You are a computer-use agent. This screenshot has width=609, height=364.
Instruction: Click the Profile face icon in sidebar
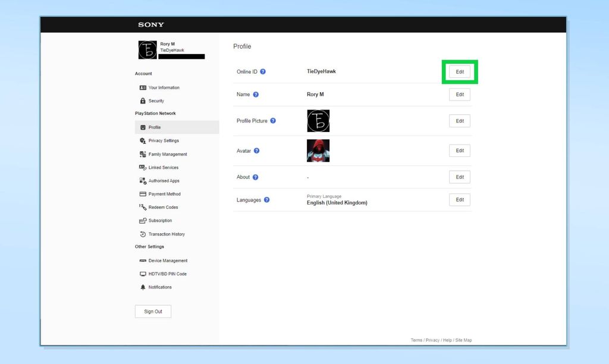[x=143, y=127]
